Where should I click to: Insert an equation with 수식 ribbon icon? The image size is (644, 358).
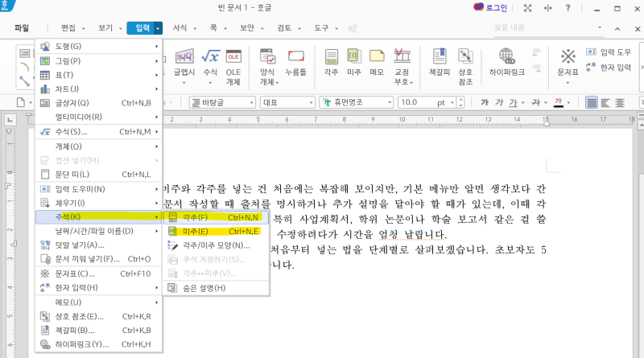[210, 66]
